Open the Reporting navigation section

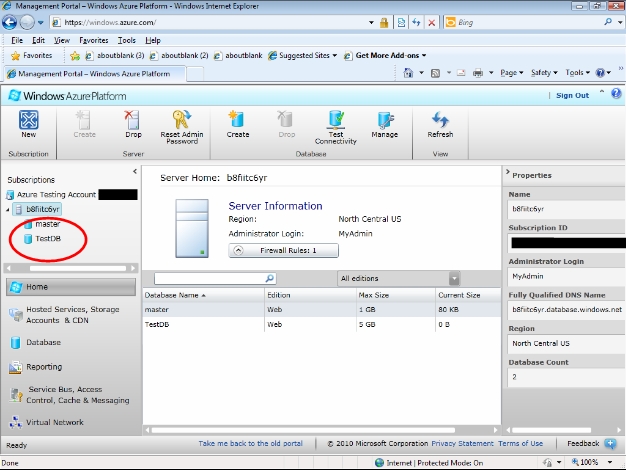click(71, 367)
